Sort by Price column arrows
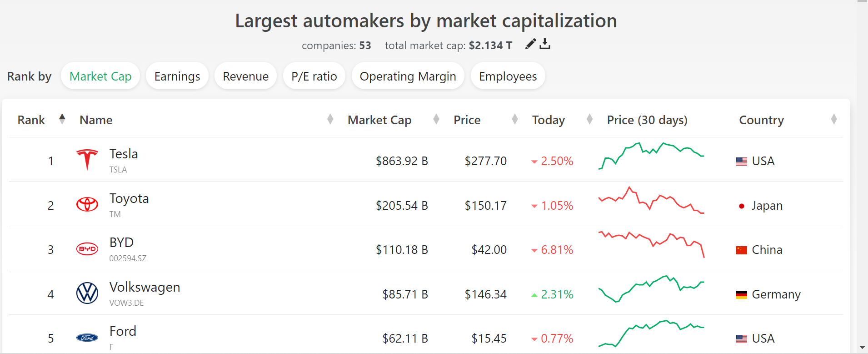Viewport: 868px width, 354px height. pyautogui.click(x=515, y=119)
